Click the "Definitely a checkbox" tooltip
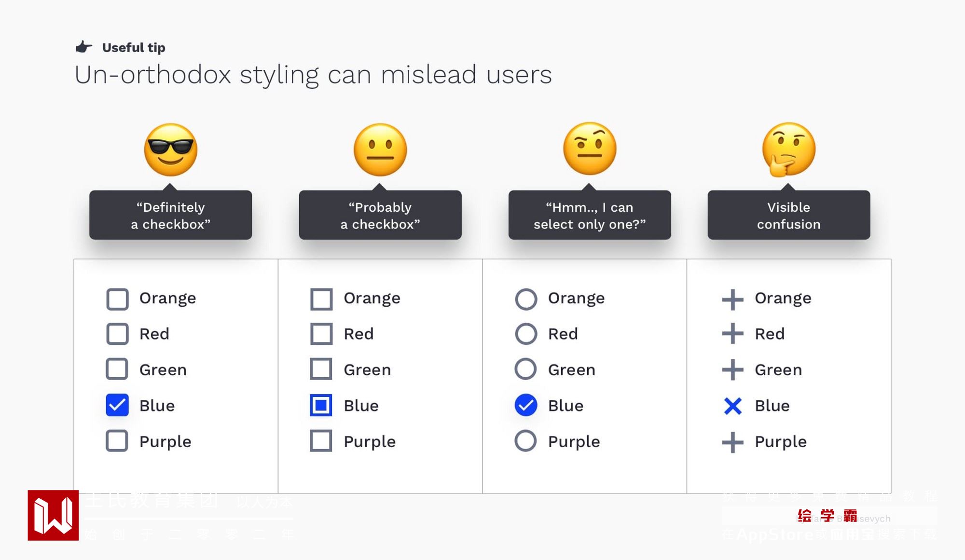The height and width of the screenshot is (560, 965). 171,215
